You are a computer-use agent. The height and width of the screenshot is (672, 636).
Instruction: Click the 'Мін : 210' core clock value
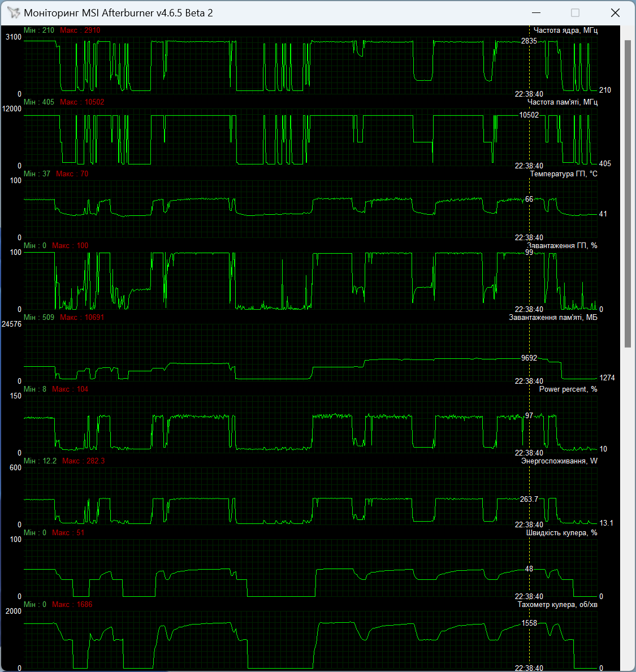click(39, 31)
